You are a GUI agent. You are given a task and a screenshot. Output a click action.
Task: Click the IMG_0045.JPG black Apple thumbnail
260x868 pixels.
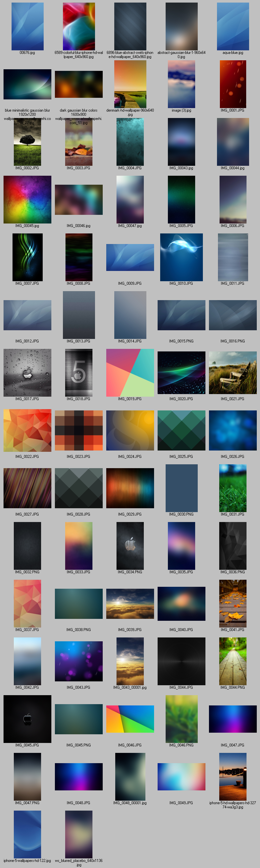27,719
